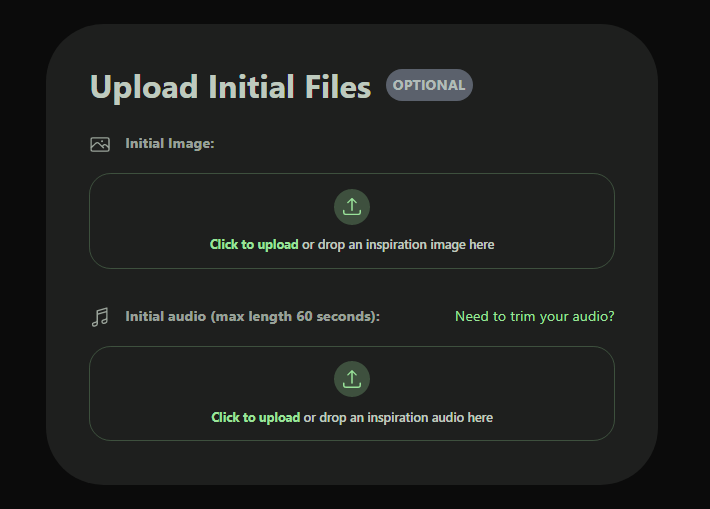Viewport: 710px width, 509px height.
Task: Click the "Upload Initial Files" heading
Action: [230, 87]
